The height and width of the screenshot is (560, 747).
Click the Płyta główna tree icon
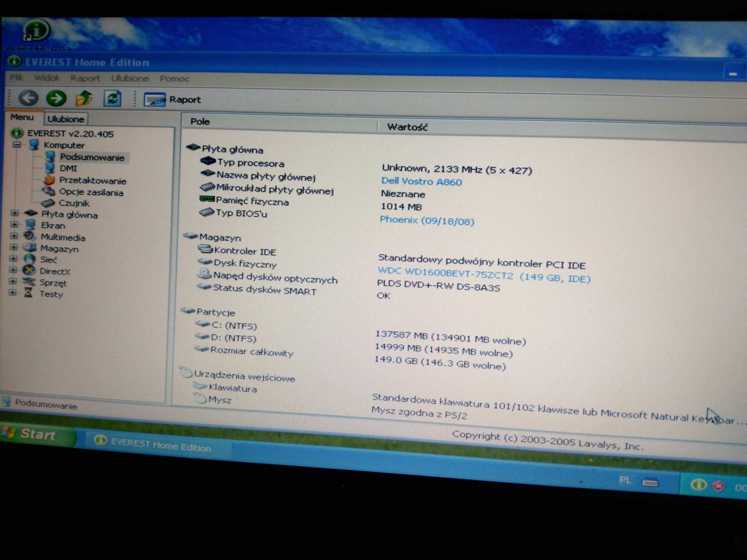[x=31, y=214]
